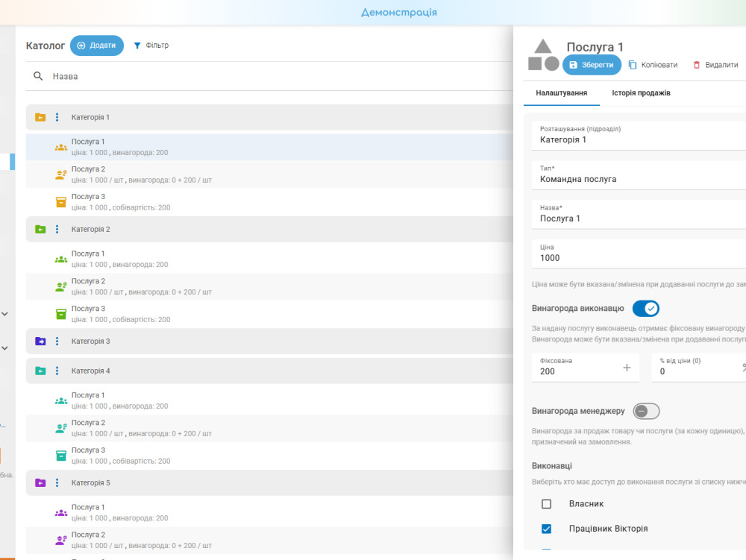
Task: Toggle Винагорода виконавцю switch off
Action: (645, 309)
